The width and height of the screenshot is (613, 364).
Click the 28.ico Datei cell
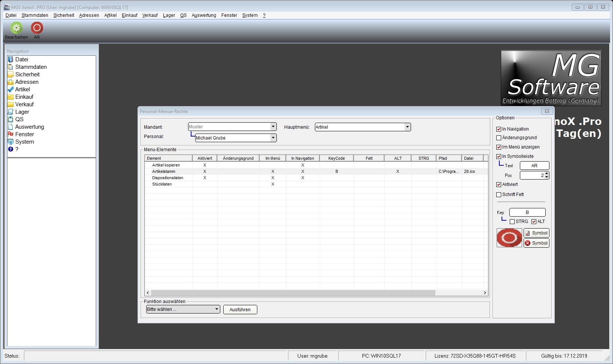pos(472,171)
